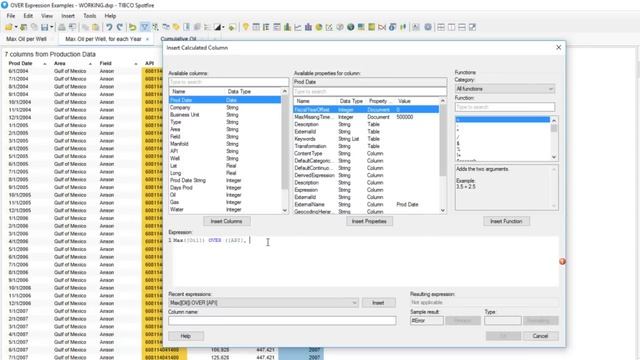640x360 pixels.
Task: Select the Days Prod column row
Action: [225, 188]
